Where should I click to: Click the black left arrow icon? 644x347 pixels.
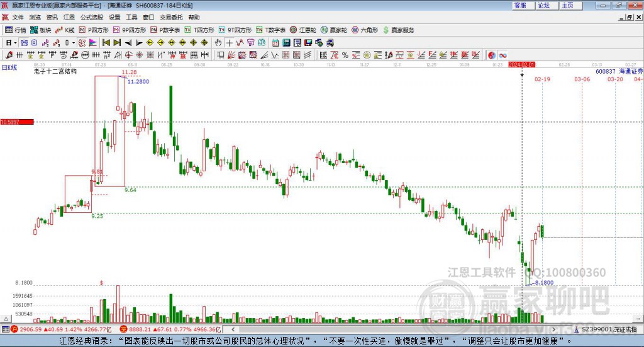click(x=128, y=43)
